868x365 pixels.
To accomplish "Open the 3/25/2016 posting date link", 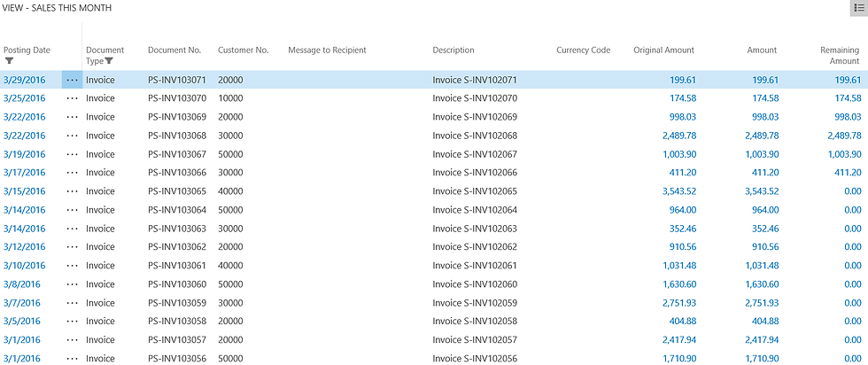I will 25,98.
